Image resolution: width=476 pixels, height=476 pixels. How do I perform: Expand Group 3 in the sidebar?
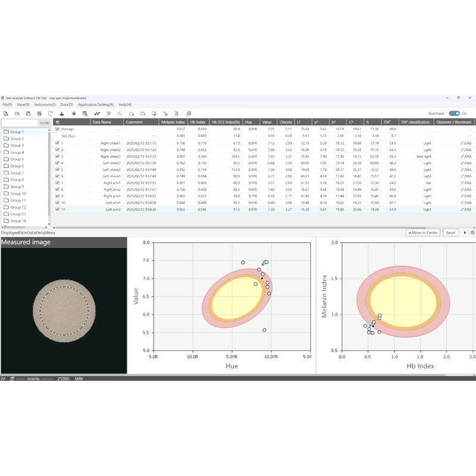[x=18, y=145]
